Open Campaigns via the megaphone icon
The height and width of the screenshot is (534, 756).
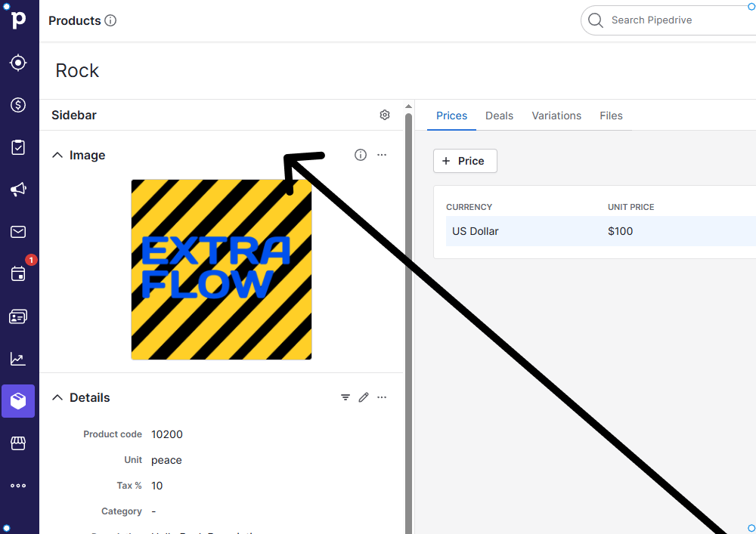tap(19, 190)
